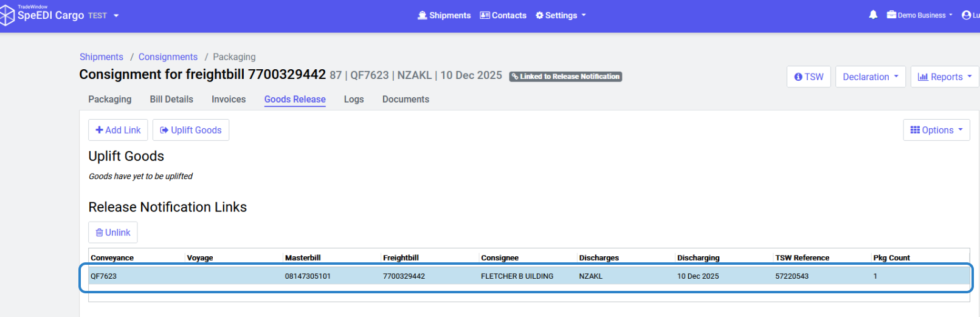Switch to the Bill Details tab
The image size is (980, 317).
[171, 100]
